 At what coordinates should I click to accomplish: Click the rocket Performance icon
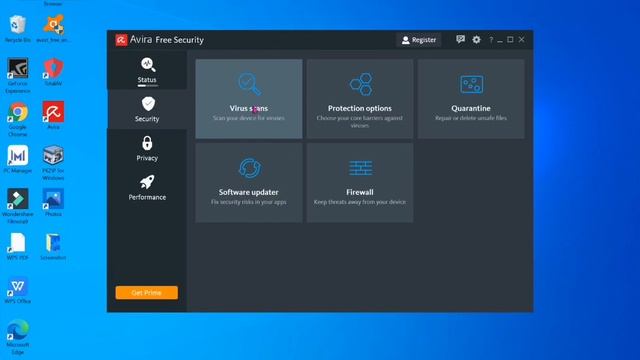click(x=147, y=182)
